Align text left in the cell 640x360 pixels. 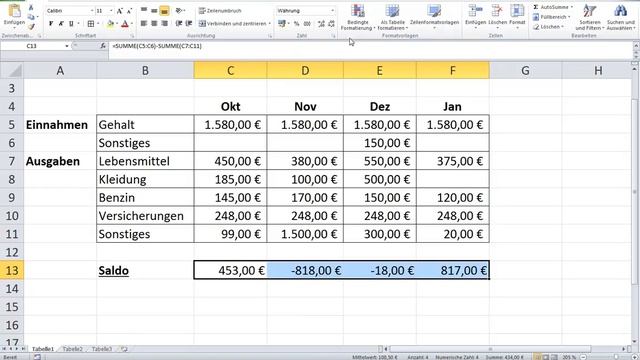tap(144, 24)
